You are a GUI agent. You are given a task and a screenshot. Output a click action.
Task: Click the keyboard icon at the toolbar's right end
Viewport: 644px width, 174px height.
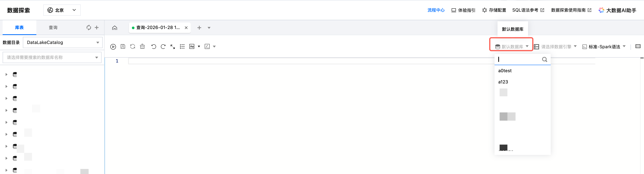[638, 46]
